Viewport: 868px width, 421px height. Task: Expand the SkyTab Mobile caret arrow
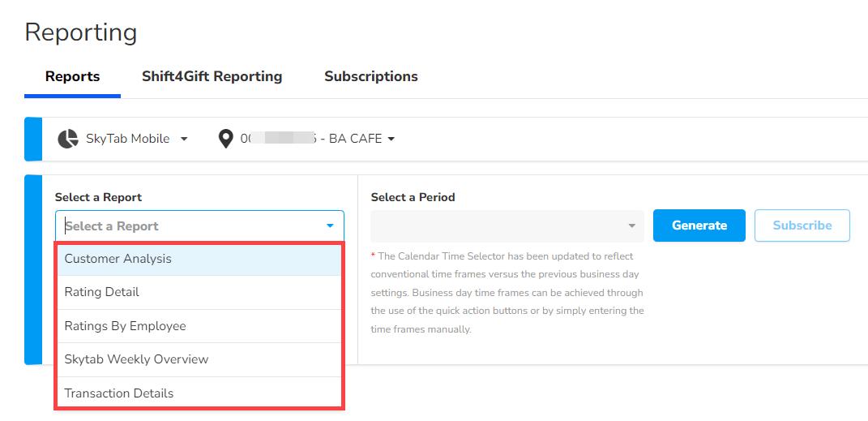(184, 139)
